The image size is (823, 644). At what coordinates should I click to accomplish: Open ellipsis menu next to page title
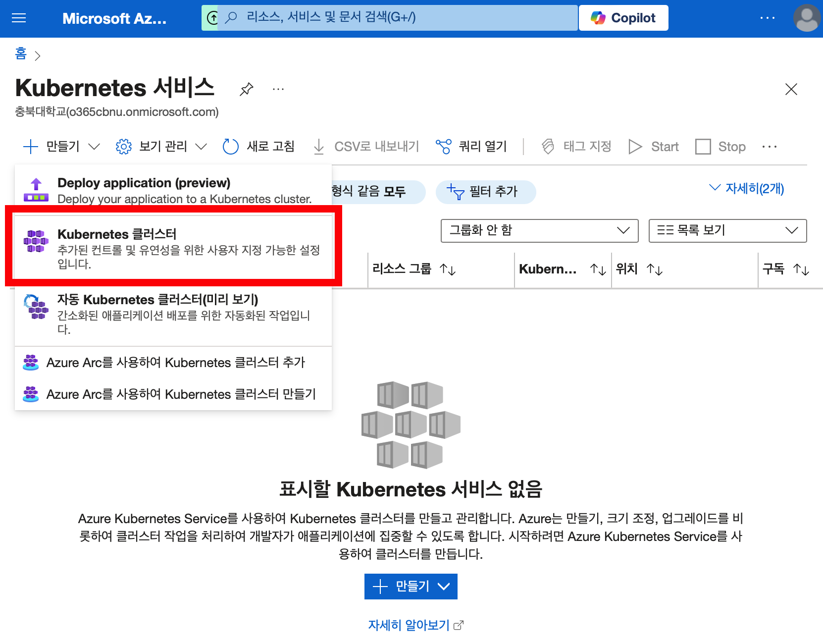pyautogui.click(x=278, y=89)
